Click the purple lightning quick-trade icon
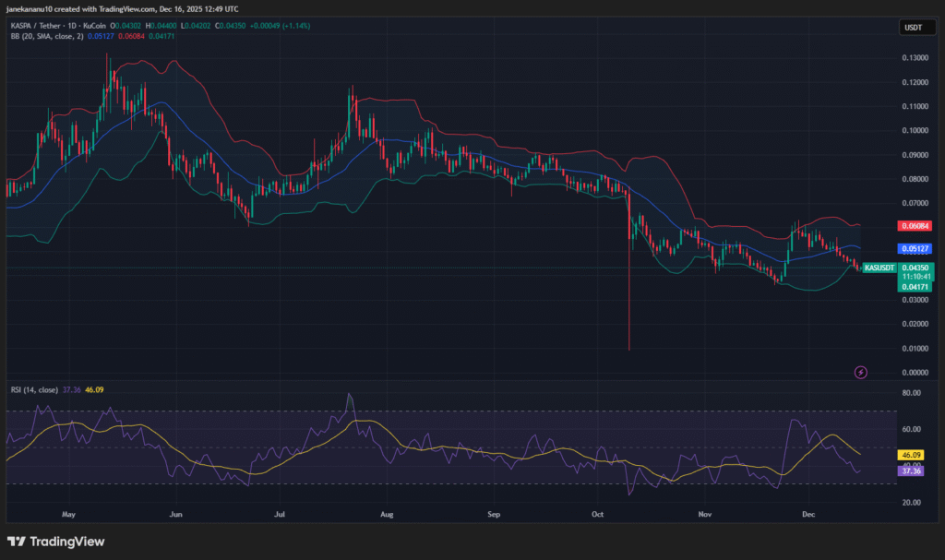Viewport: 945px width, 560px height. [x=860, y=371]
